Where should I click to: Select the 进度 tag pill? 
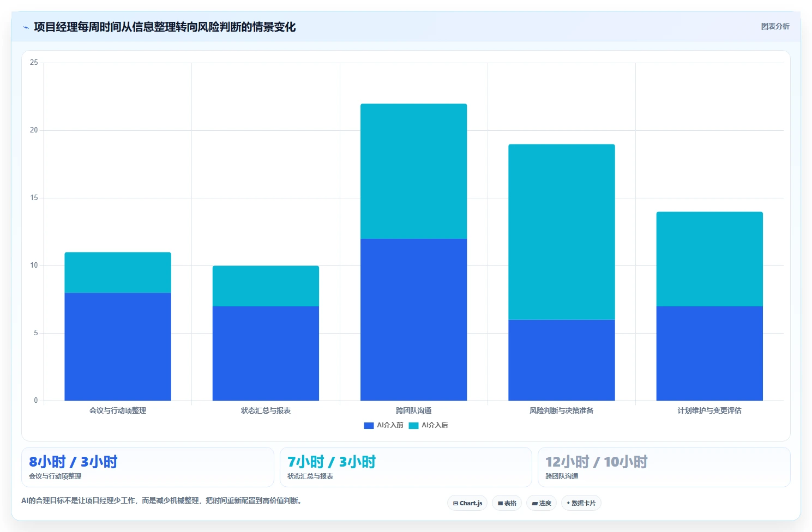542,503
